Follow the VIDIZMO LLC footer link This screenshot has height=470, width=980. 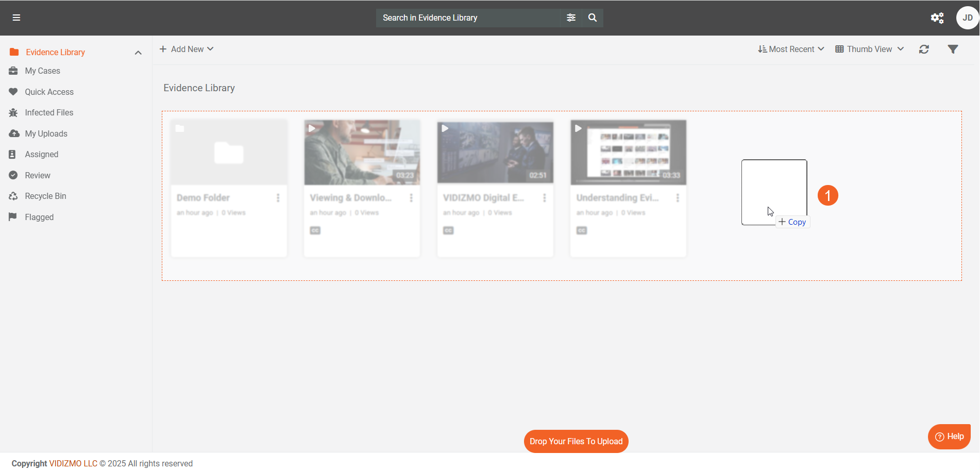tap(73, 464)
